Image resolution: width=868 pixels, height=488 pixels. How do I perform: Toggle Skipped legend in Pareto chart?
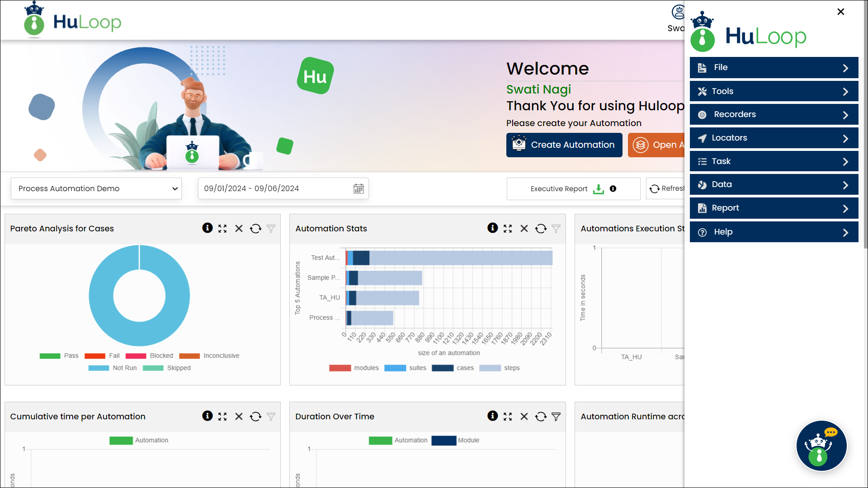click(167, 368)
